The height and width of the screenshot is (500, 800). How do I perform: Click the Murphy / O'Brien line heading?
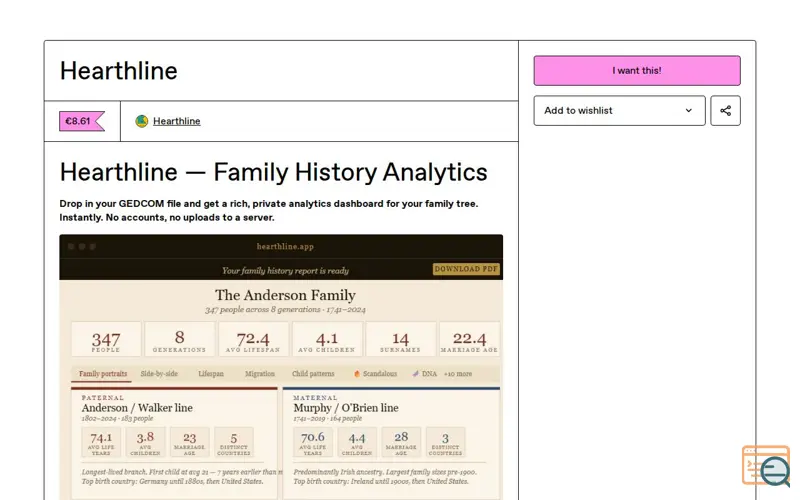click(346, 408)
